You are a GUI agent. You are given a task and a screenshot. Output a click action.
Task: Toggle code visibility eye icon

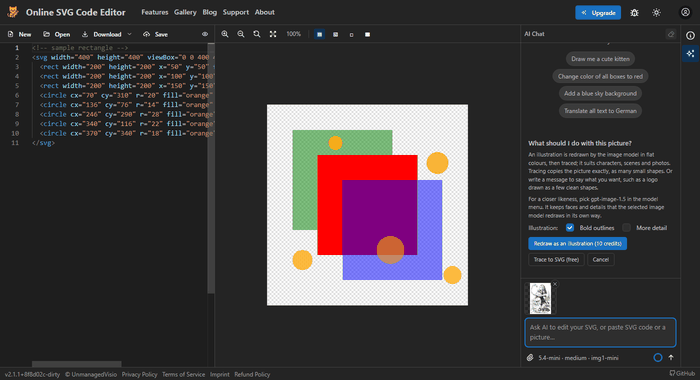(x=205, y=34)
